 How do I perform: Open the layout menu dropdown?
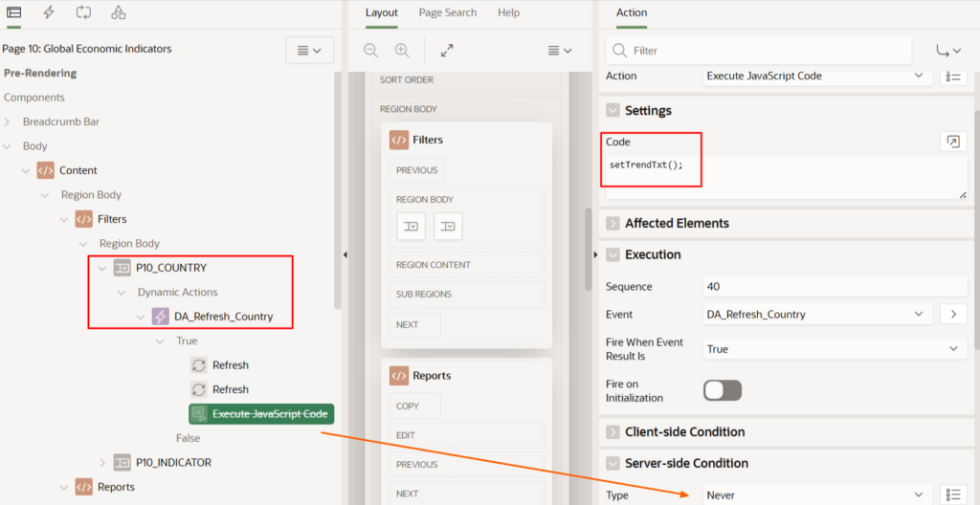560,51
